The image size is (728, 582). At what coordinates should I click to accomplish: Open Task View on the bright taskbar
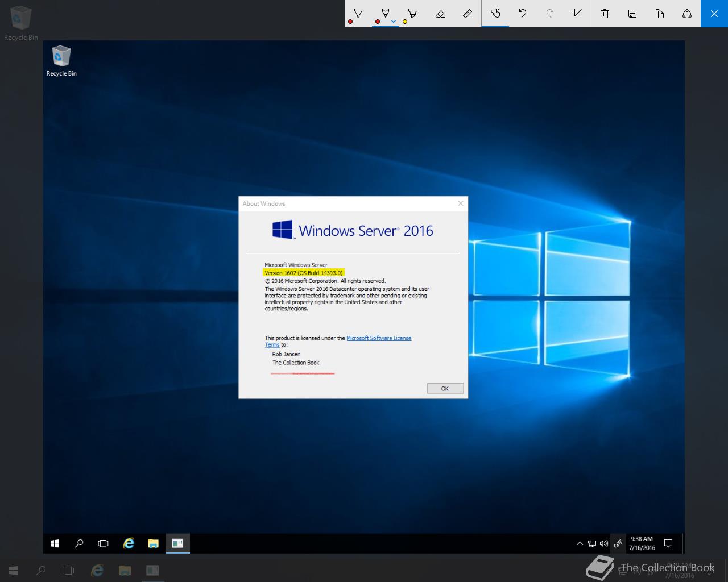pyautogui.click(x=103, y=543)
